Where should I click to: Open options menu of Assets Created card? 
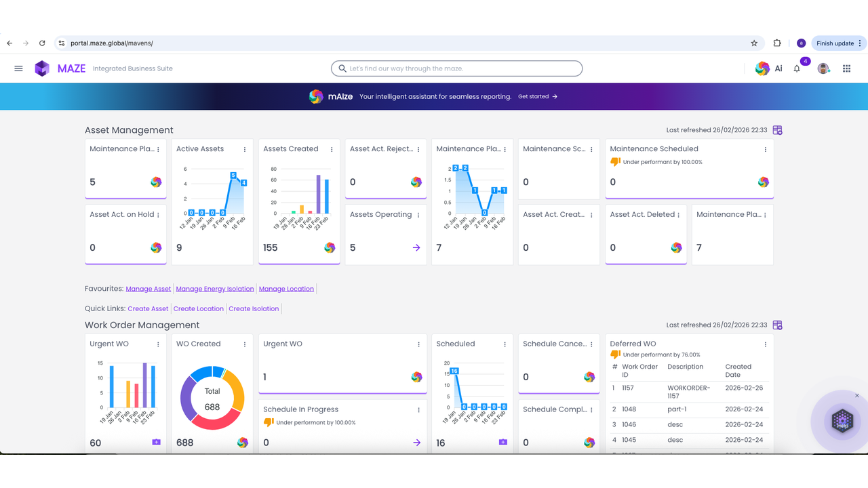point(332,149)
